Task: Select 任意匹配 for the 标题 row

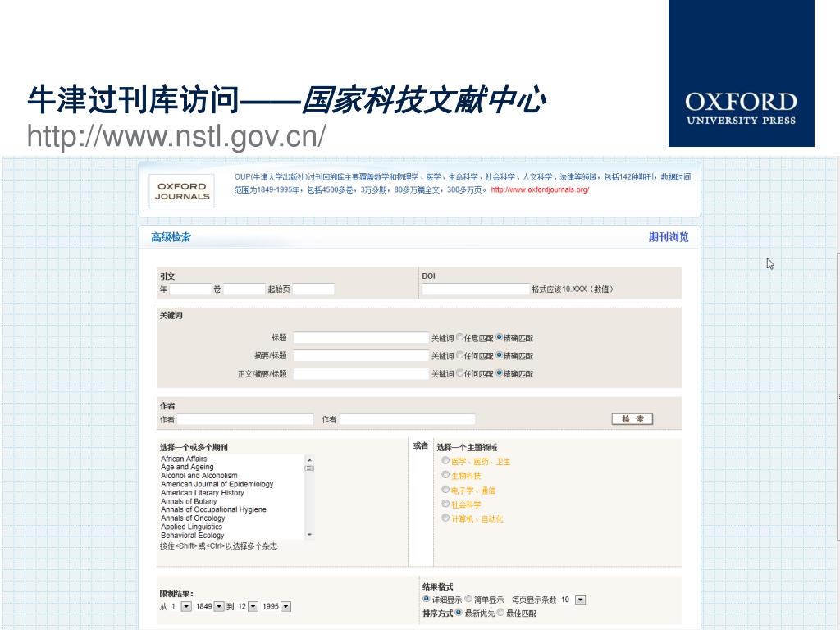Action: tap(459, 337)
